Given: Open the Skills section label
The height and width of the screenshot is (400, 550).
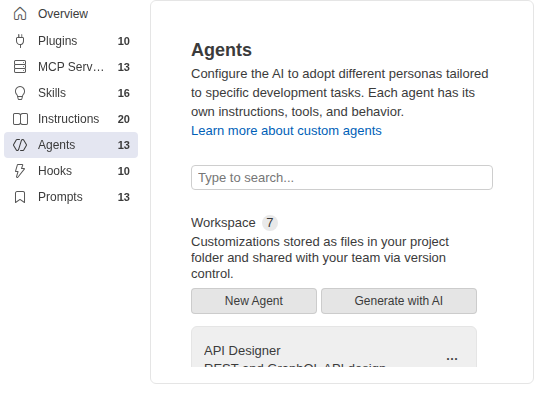Looking at the screenshot, I should 52,93.
